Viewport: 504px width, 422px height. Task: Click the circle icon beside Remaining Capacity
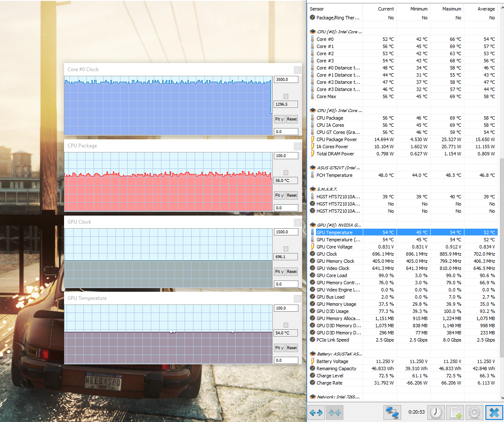click(312, 369)
